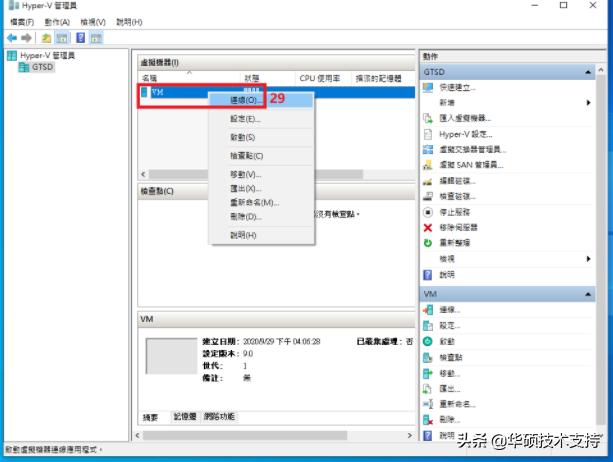This screenshot has width=613, height=462.
Task: Open the 說明(H) menu in the menu bar
Action: (x=129, y=22)
